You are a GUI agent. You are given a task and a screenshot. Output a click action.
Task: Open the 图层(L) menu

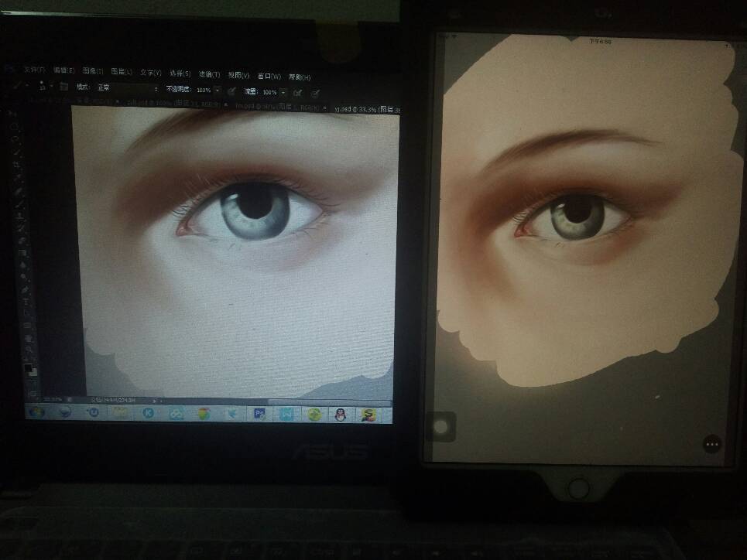pos(121,71)
